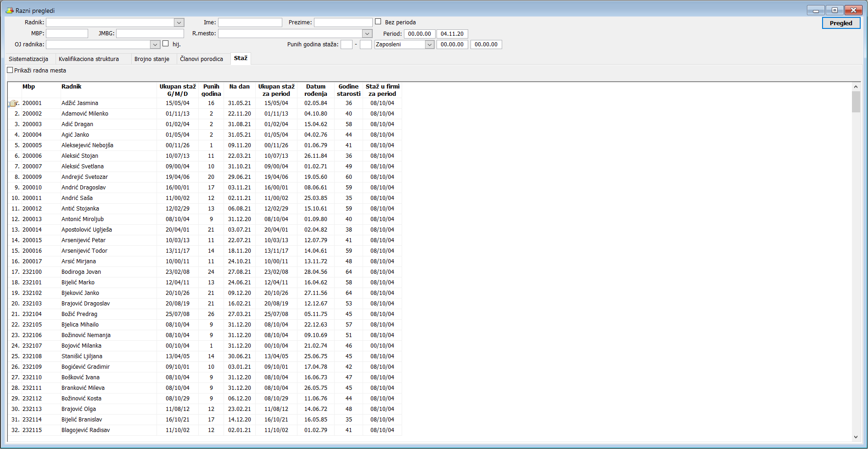868x449 pixels.
Task: Expand the OJ radnika dropdown
Action: [155, 44]
